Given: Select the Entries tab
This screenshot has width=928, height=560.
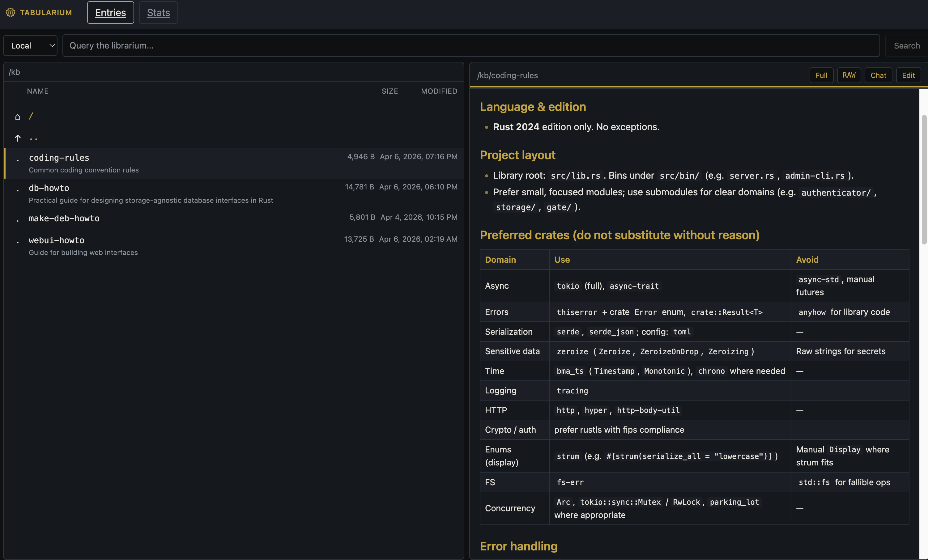Looking at the screenshot, I should point(110,12).
